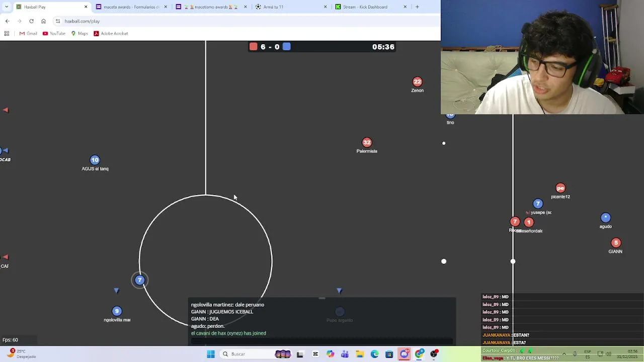Open the browser tab search dropdown arrow
Image resolution: width=644 pixels, height=362 pixels.
[7, 7]
